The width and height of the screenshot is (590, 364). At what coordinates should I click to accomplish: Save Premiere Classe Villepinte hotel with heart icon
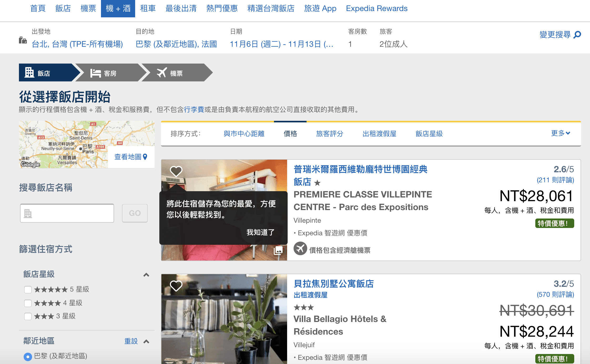click(176, 171)
